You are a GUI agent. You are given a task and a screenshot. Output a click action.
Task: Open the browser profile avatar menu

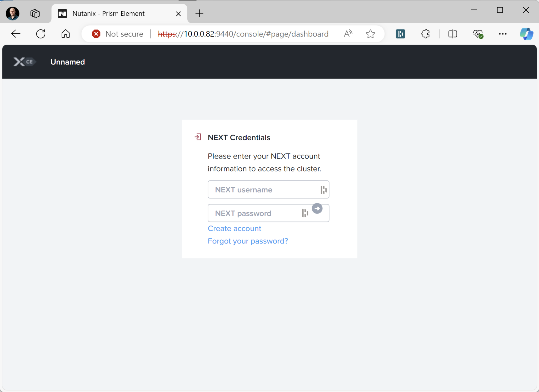point(12,13)
